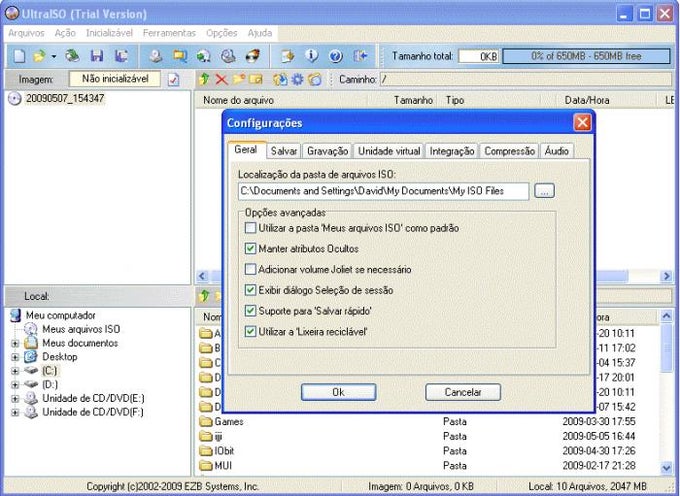The image size is (680, 496).
Task: Click the '...' browse button for ISO folder
Action: 544,191
